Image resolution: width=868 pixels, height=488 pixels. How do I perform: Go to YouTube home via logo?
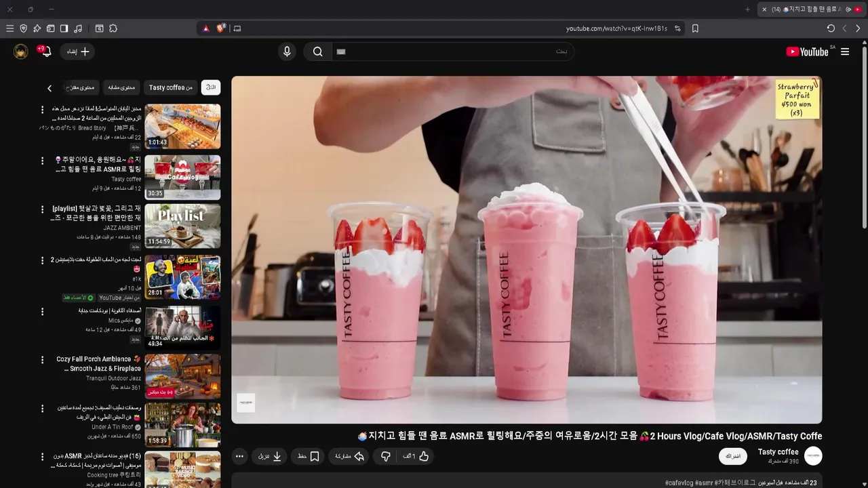click(x=807, y=52)
